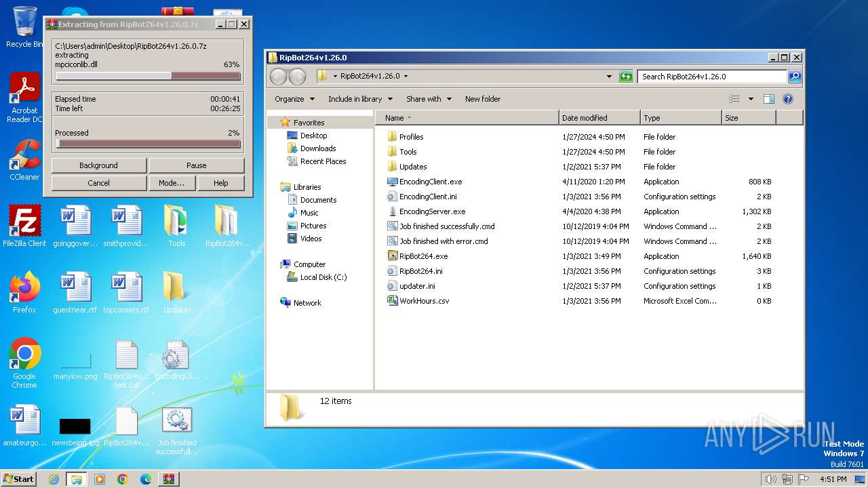Screen dimensions: 868x488
Task: Open Microsoft Edge from the taskbar
Action: pyautogui.click(x=145, y=479)
